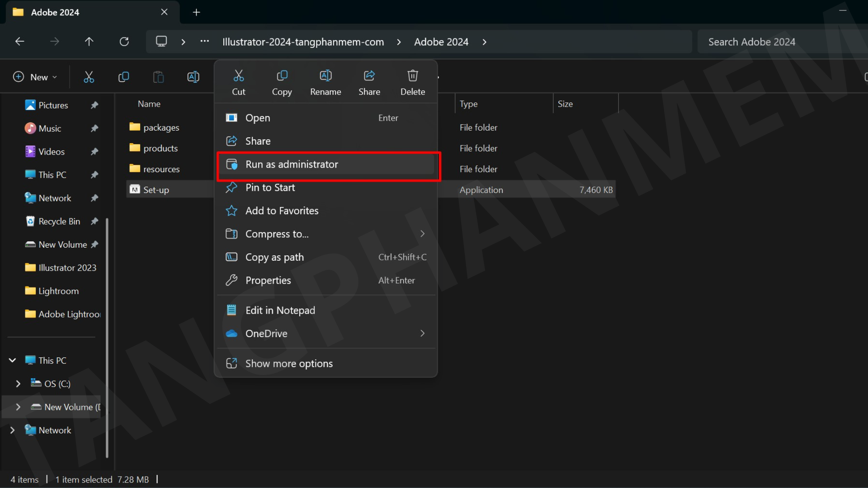Sort by Size column header
The width and height of the screenshot is (868, 488).
pyautogui.click(x=565, y=104)
